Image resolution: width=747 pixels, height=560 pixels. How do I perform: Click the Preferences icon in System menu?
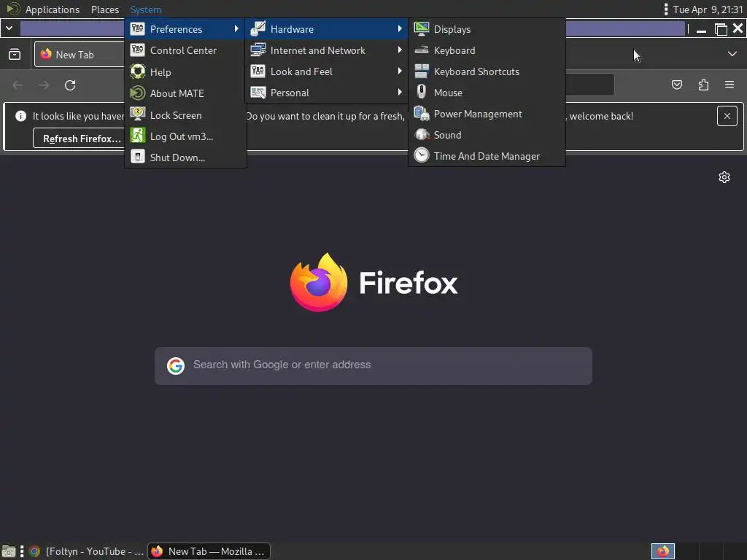coord(137,29)
